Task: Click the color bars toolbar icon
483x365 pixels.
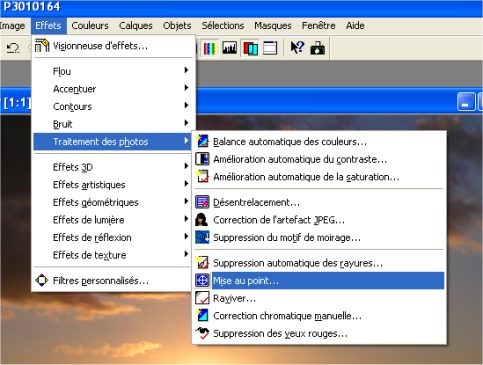Action: [209, 48]
